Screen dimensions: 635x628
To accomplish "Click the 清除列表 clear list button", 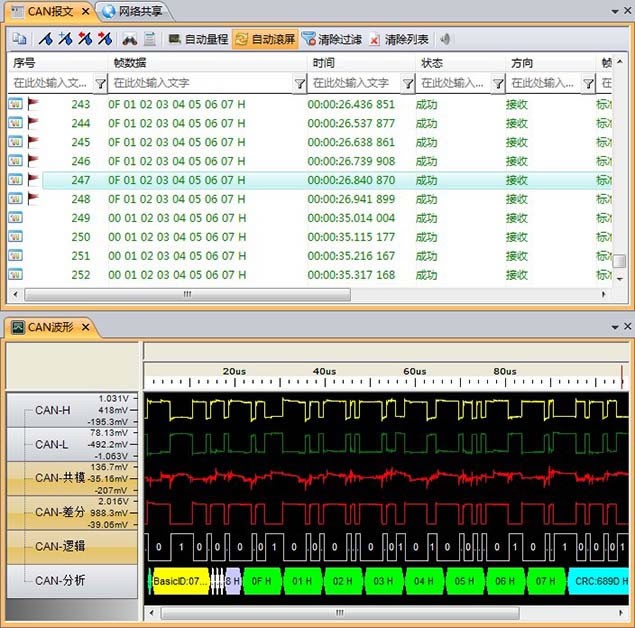I will (x=399, y=40).
